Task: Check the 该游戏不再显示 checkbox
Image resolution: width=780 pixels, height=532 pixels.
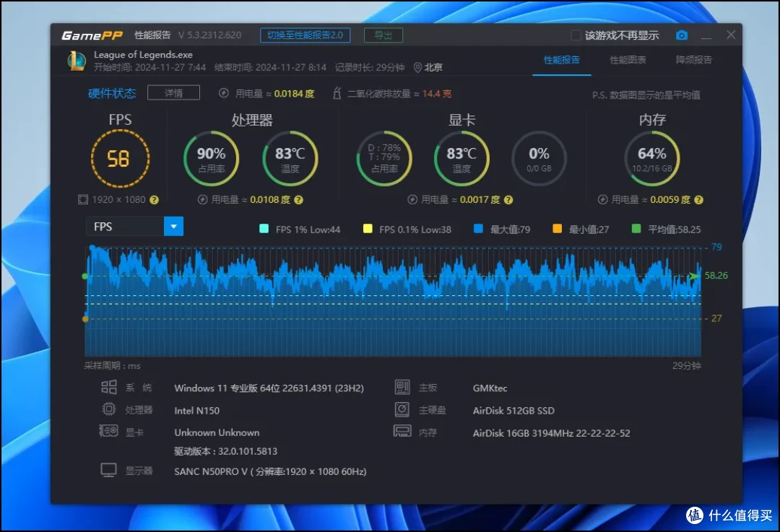Action: 576,35
